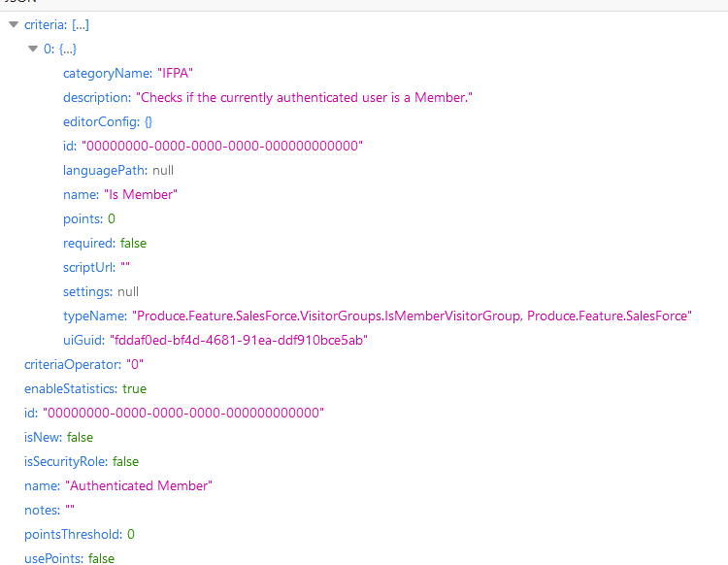Select the languagePath null row
The width and height of the screenshot is (728, 565).
pos(118,170)
